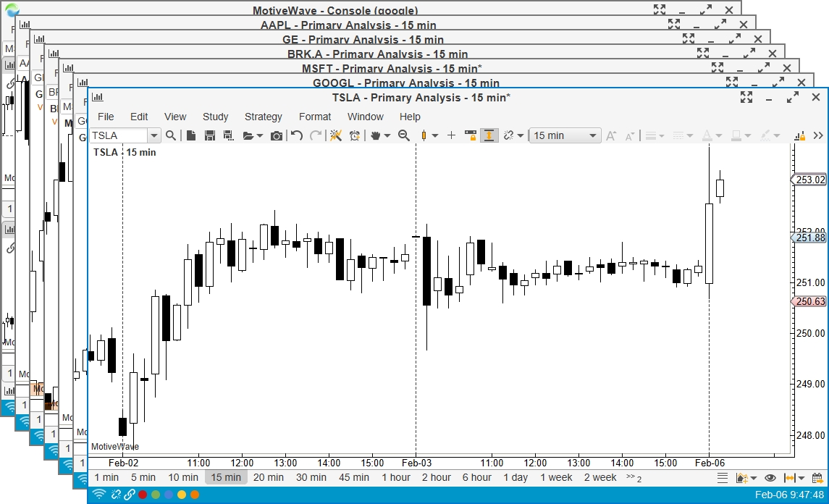Open the line color pencil picker
Viewport: 829px width, 504px height.
pos(770,136)
